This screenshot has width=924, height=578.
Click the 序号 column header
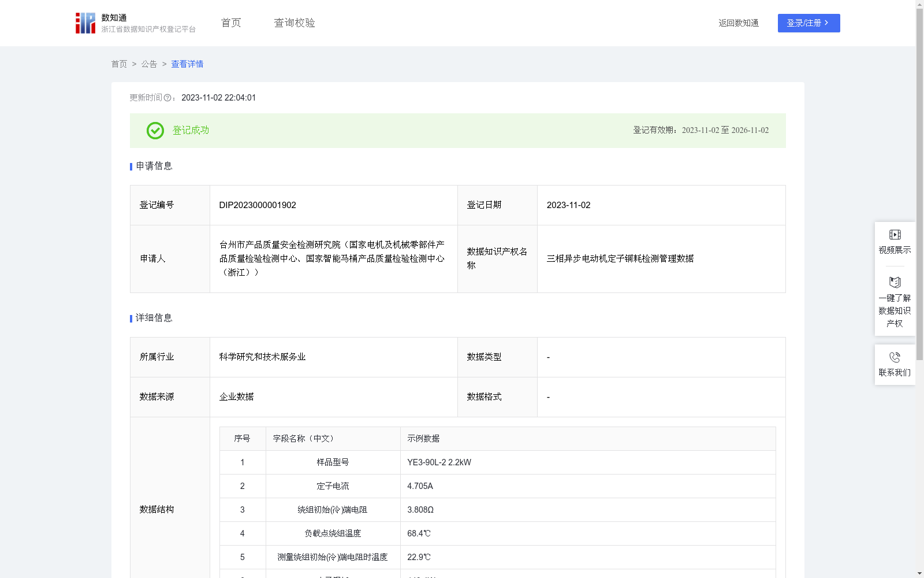[x=243, y=439]
